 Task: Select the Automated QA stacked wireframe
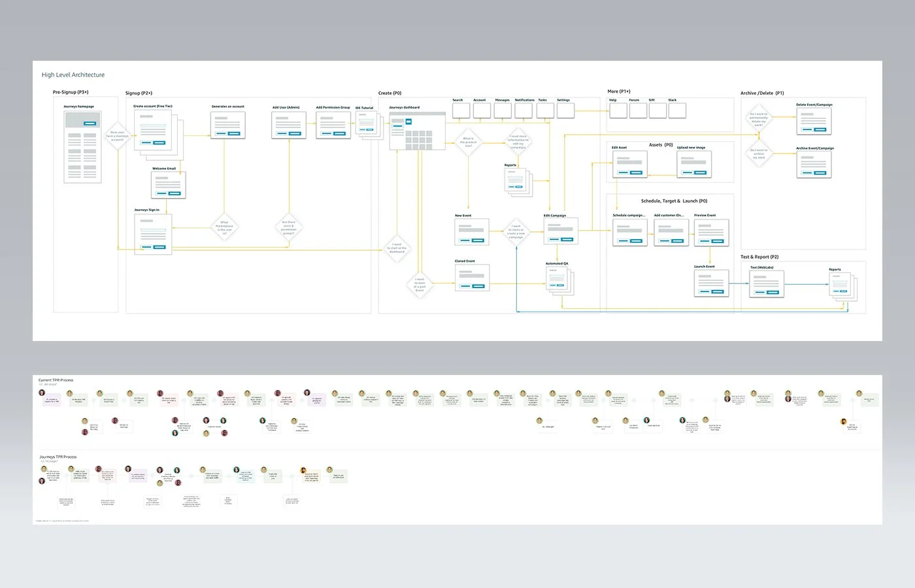(x=559, y=281)
